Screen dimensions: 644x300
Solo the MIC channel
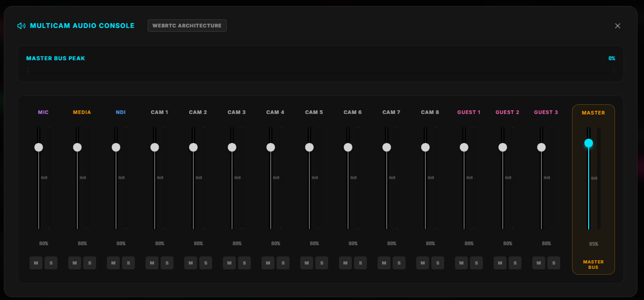(x=51, y=263)
